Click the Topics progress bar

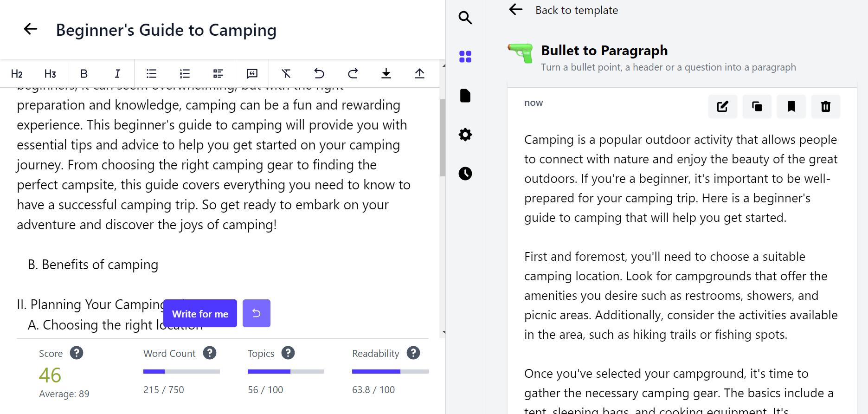(x=286, y=371)
